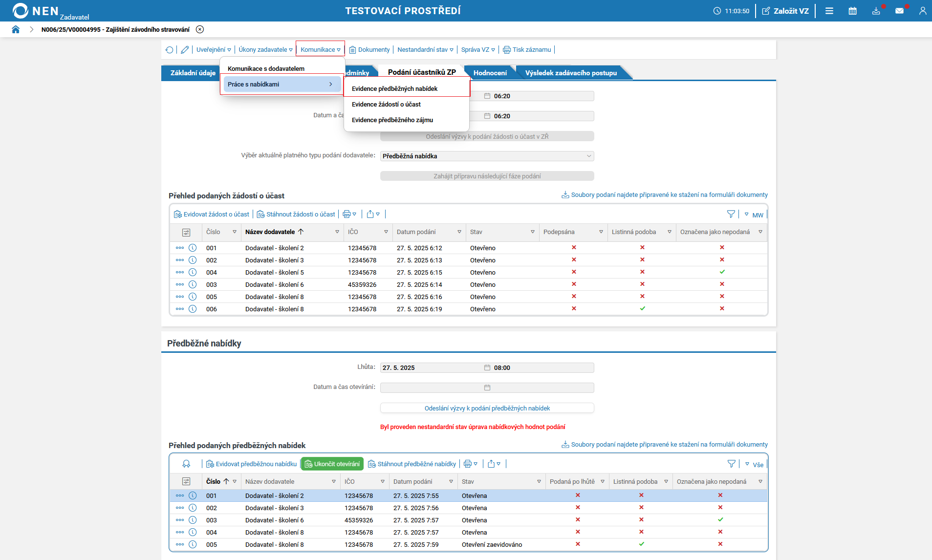Select Evidence předběžných nabídek menu entry
This screenshot has height=560, width=932.
[x=394, y=88]
